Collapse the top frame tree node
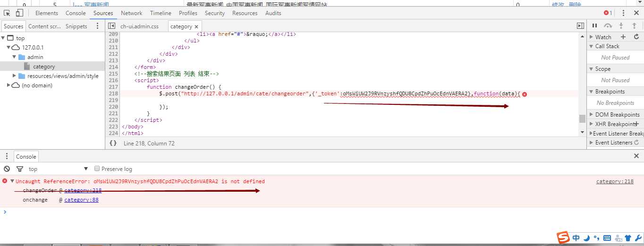The width and height of the screenshot is (644, 246). (3, 38)
